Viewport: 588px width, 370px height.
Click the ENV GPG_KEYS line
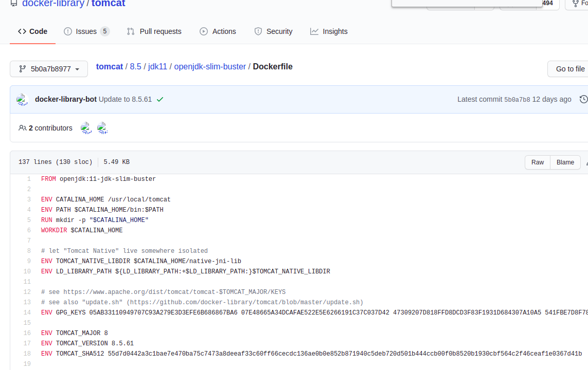[314, 312]
